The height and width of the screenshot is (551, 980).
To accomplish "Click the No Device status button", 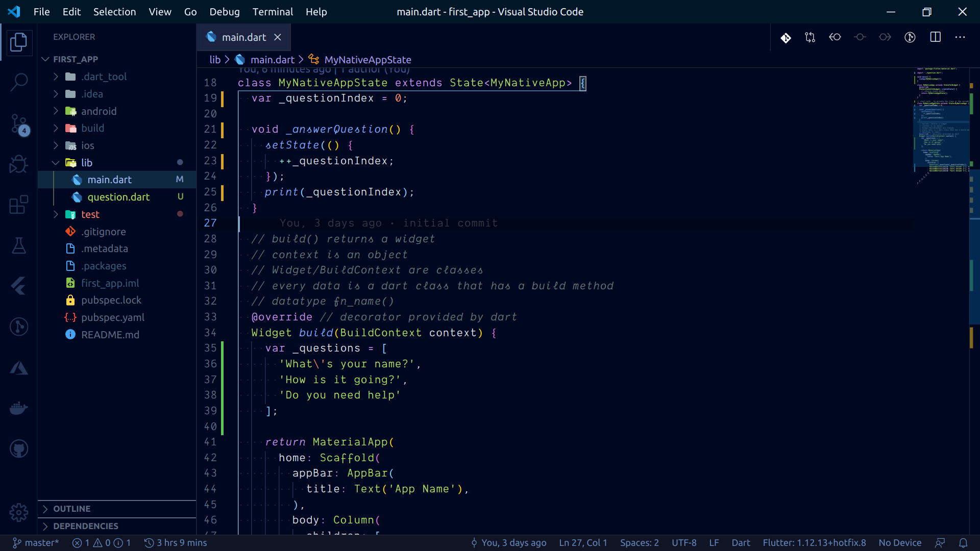I will pos(900,543).
